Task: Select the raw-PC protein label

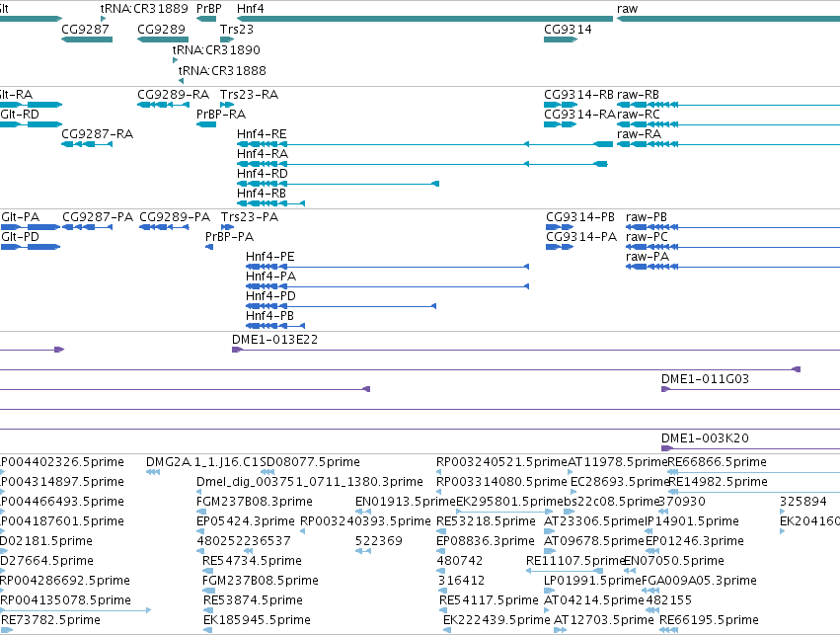Action: [647, 237]
